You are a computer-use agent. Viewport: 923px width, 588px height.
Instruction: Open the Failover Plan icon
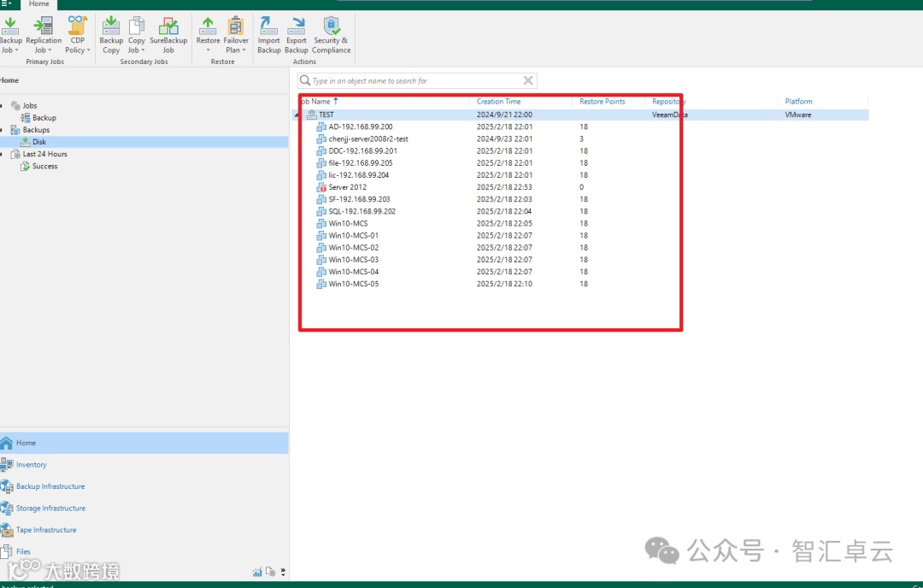(236, 26)
